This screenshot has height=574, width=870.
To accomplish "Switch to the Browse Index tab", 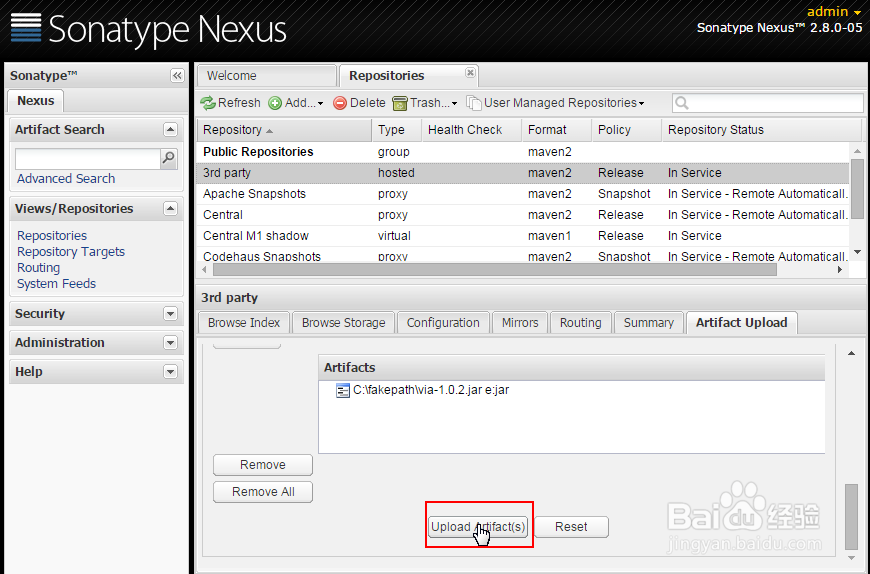I will (244, 323).
